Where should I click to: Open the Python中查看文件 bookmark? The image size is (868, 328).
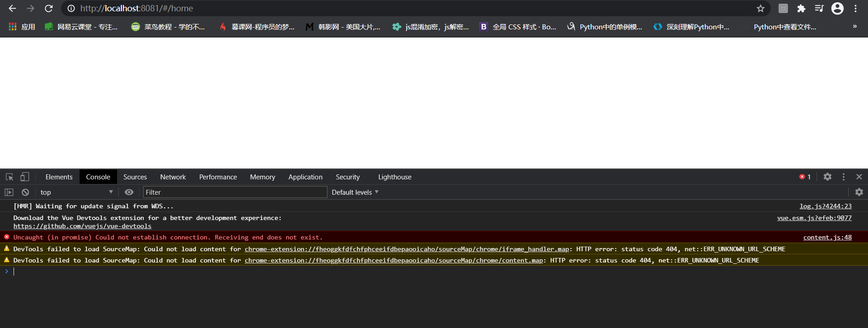779,27
